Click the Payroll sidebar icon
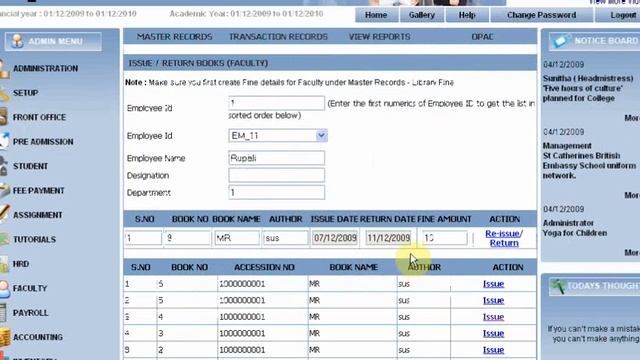 [x=3, y=313]
